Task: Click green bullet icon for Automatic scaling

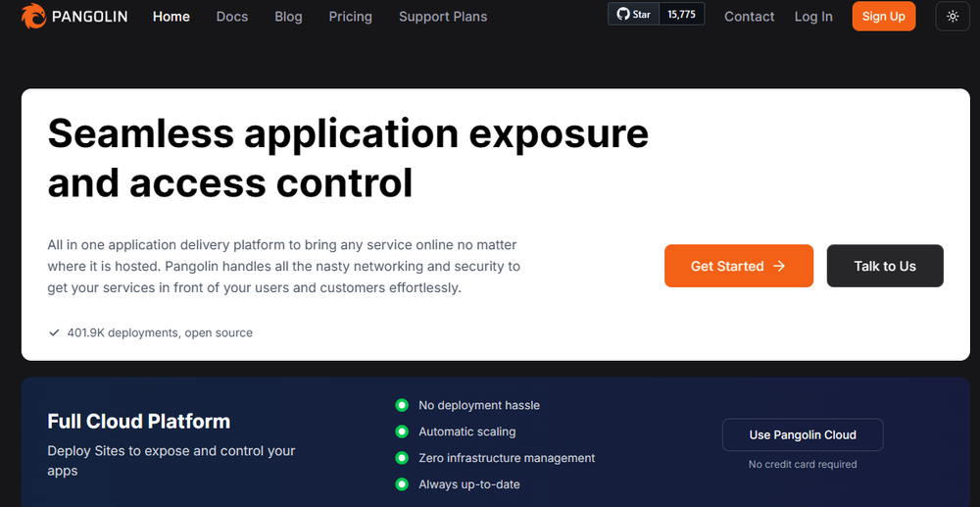Action: pyautogui.click(x=401, y=431)
